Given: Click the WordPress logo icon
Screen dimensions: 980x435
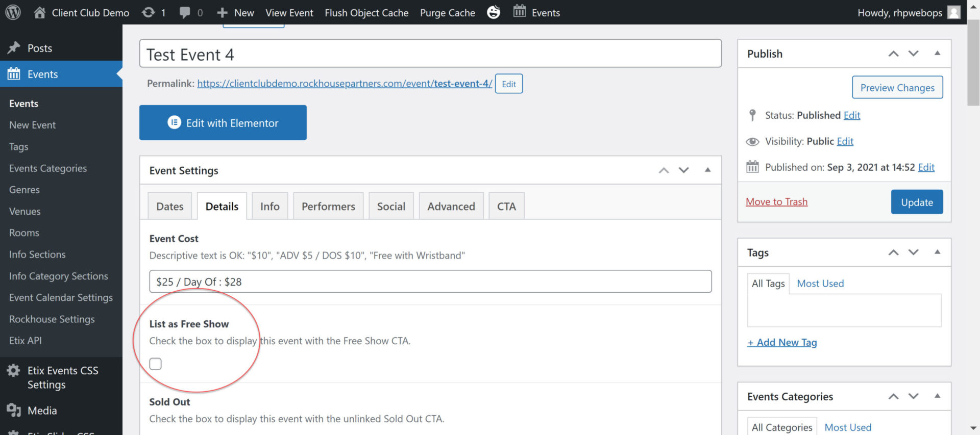Looking at the screenshot, I should click(x=13, y=12).
